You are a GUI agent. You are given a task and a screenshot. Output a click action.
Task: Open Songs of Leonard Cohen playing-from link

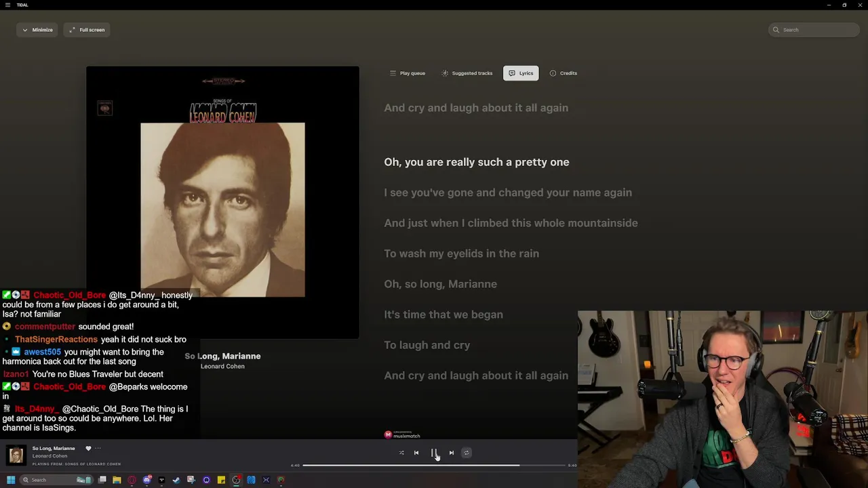77,464
